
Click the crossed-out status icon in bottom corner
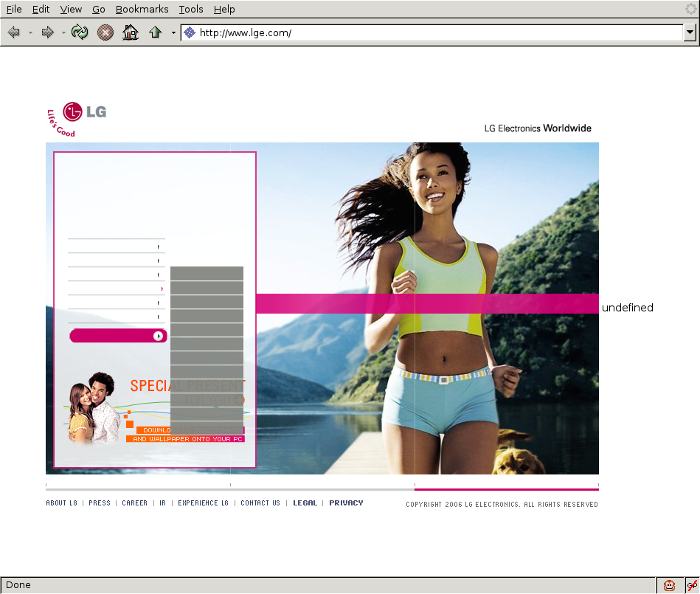692,585
